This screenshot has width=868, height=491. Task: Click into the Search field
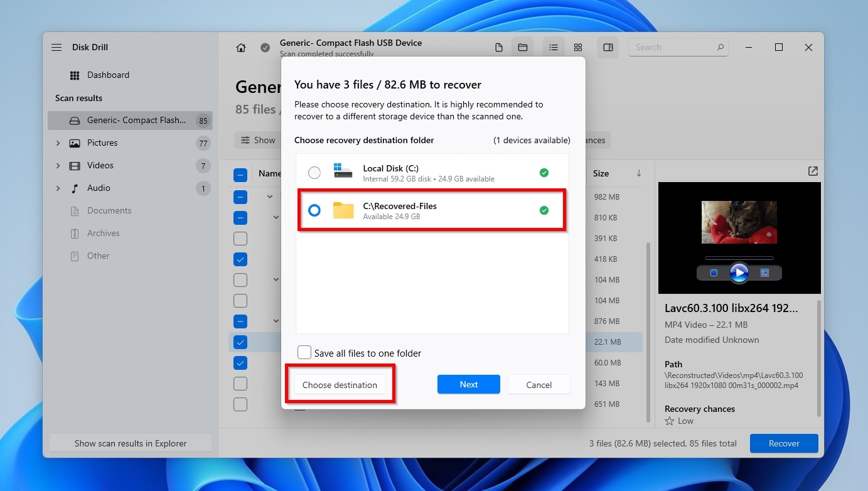click(x=678, y=47)
